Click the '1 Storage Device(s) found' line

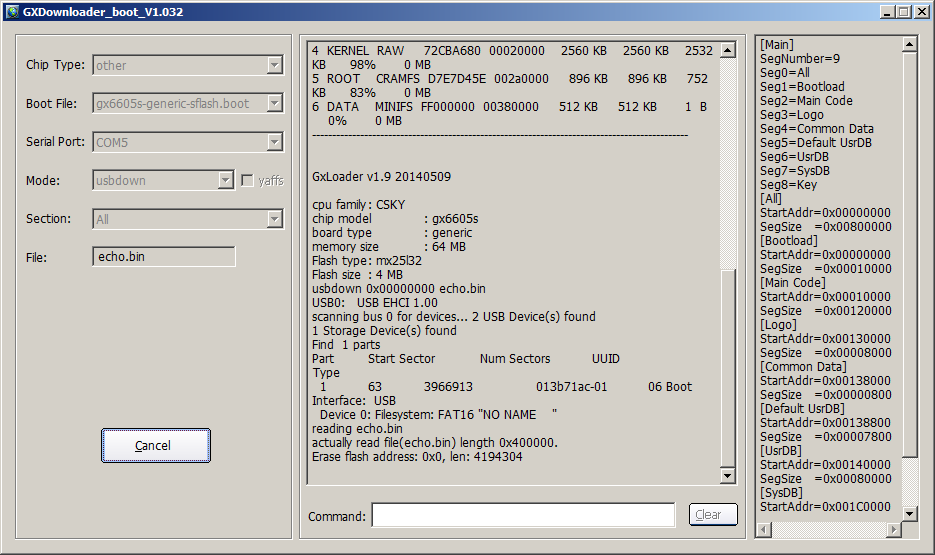pos(385,331)
